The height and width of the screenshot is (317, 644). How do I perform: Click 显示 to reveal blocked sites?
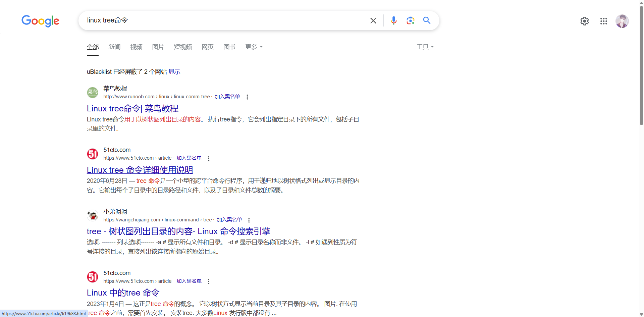coord(174,72)
